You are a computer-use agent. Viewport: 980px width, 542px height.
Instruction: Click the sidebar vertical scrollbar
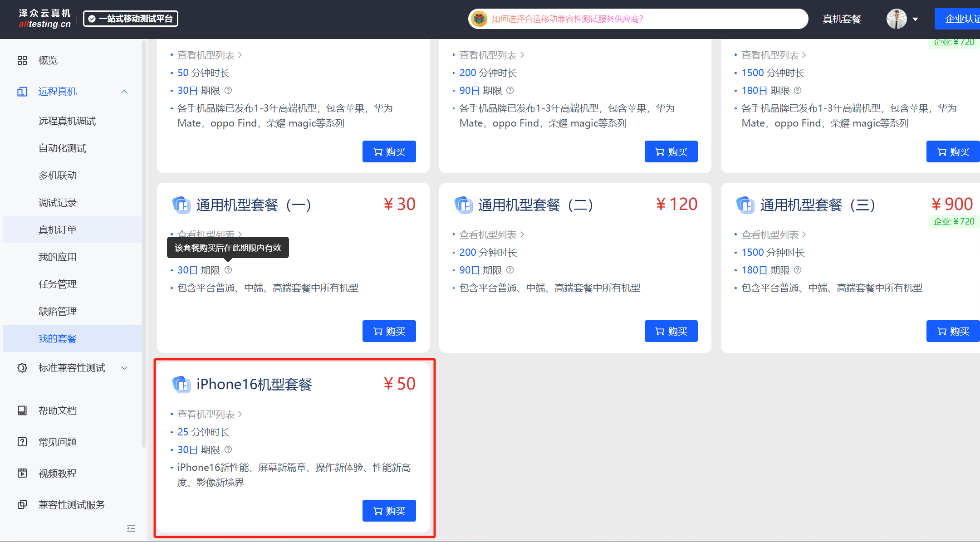point(144,243)
